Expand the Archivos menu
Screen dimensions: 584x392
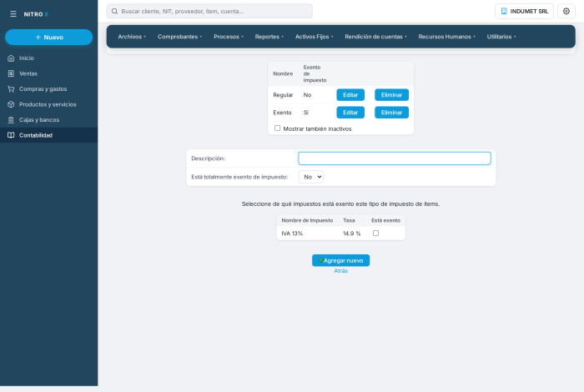[x=132, y=37]
